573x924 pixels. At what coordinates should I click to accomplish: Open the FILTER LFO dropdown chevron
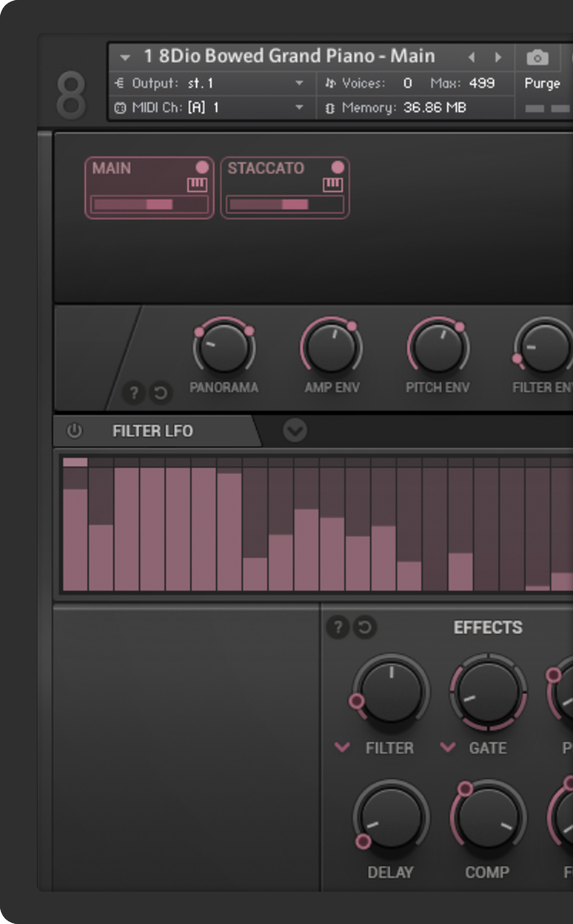[295, 431]
